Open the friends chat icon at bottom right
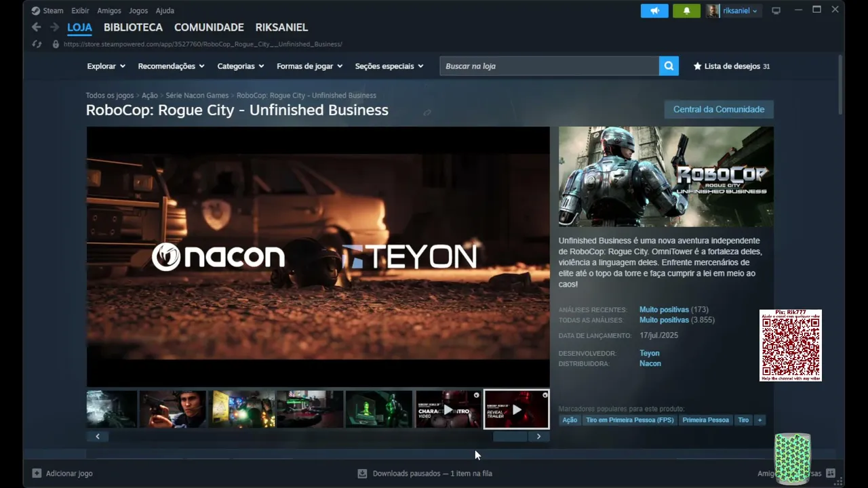Image resolution: width=868 pixels, height=488 pixels. pyautogui.click(x=831, y=473)
